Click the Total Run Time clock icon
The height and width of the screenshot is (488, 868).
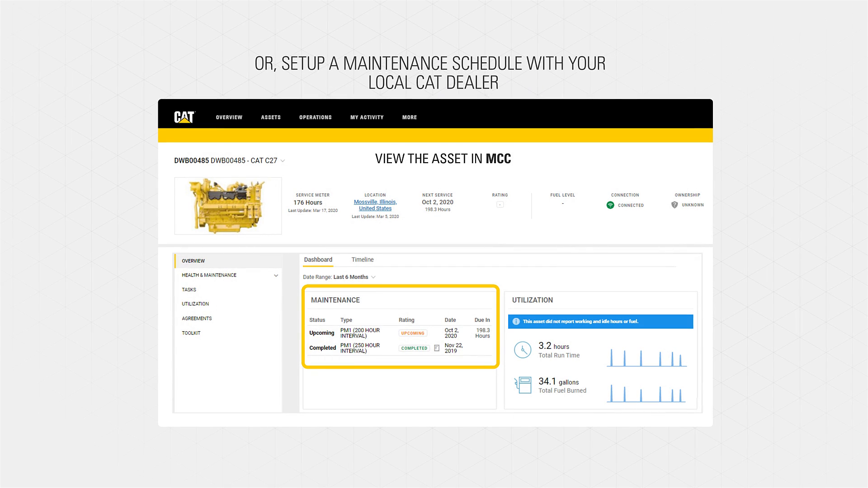point(523,350)
